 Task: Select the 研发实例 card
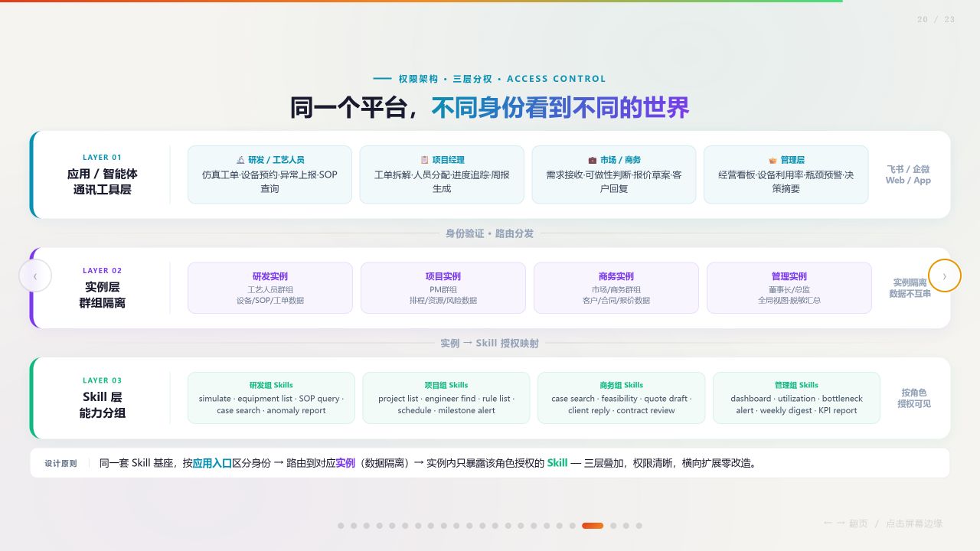(270, 288)
